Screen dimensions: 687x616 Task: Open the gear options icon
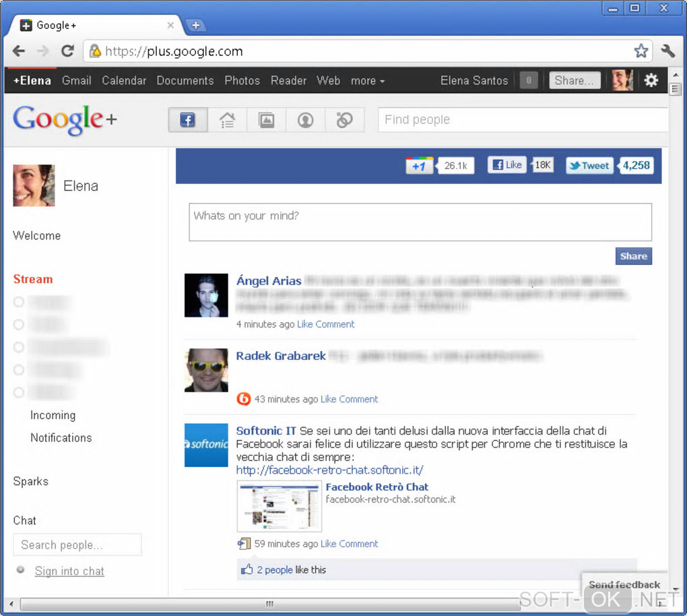pyautogui.click(x=651, y=80)
